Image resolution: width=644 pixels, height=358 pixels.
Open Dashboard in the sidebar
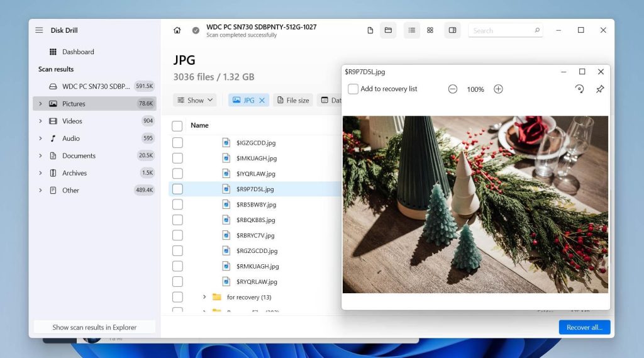78,52
